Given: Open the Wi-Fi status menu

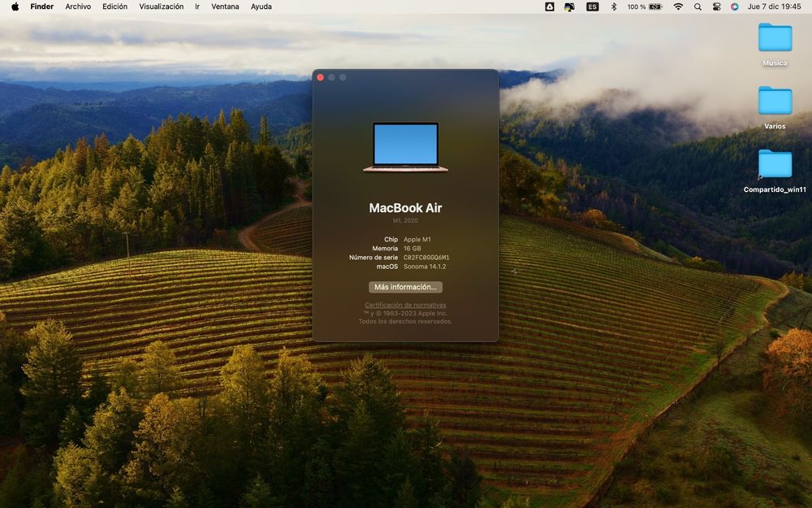Looking at the screenshot, I should click(x=678, y=7).
